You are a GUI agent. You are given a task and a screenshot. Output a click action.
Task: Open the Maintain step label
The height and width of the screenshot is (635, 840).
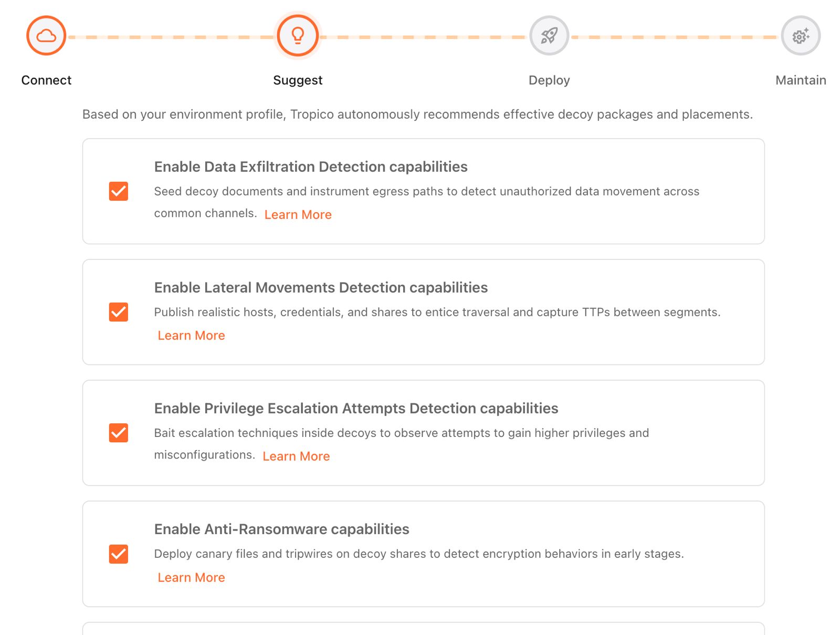801,80
